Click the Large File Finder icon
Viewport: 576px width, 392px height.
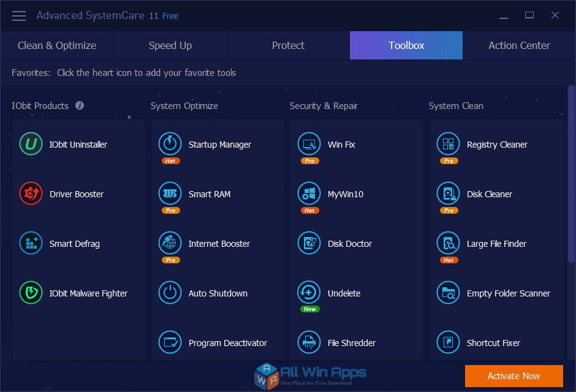[x=448, y=243]
